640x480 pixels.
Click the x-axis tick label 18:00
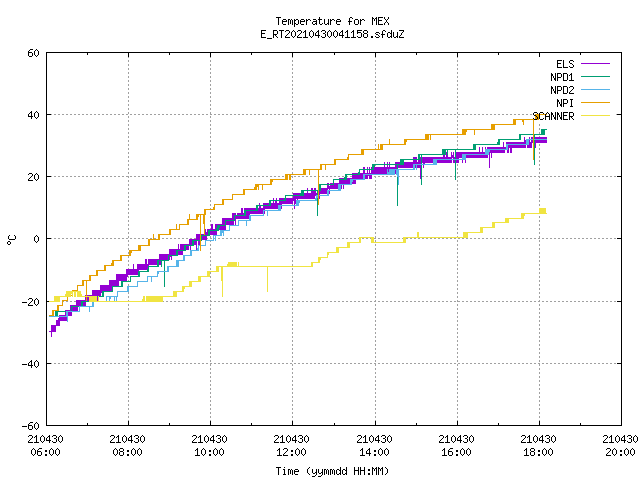coord(538,452)
